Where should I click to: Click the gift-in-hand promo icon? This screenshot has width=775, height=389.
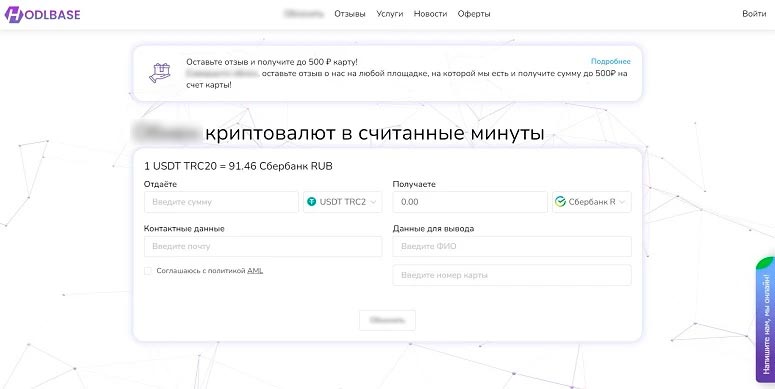160,73
